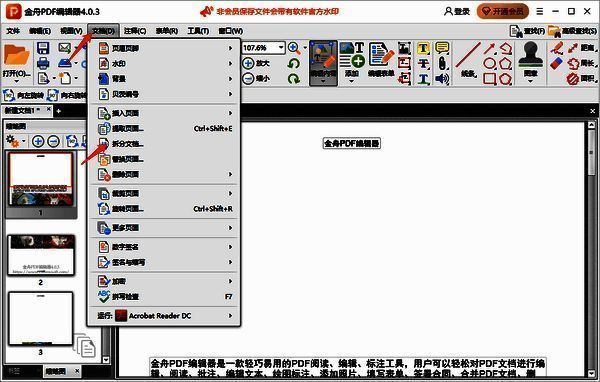
Task: Open the 注释(C) menu
Action: pyautogui.click(x=135, y=31)
